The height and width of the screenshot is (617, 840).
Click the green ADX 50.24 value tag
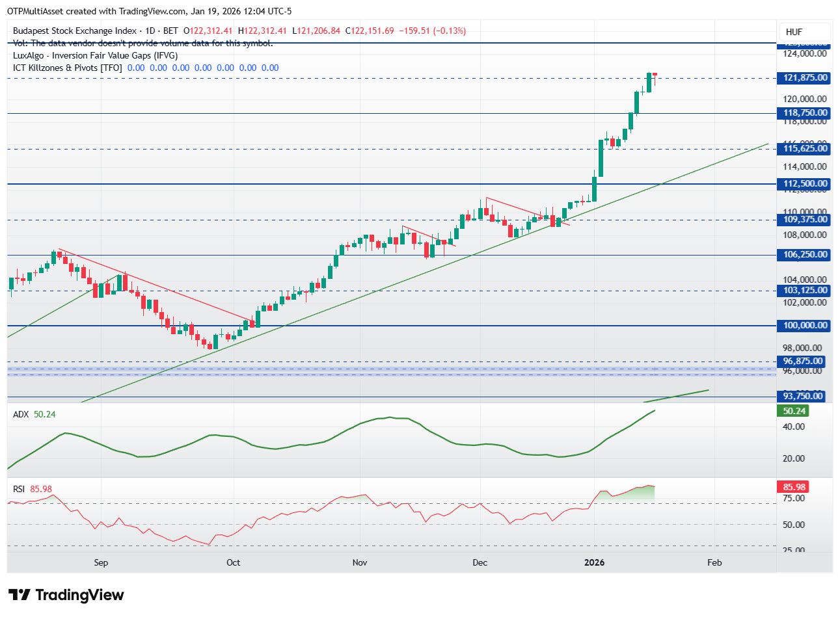coord(794,411)
